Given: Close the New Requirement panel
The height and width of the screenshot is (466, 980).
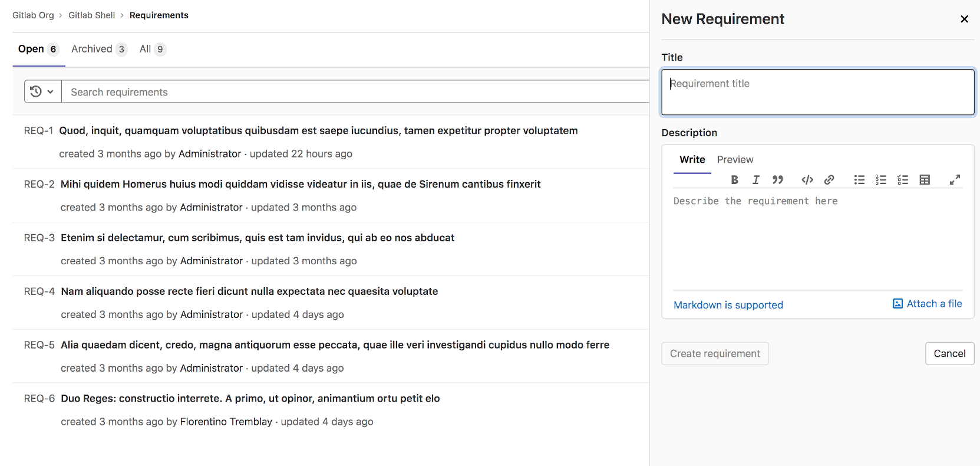Looking at the screenshot, I should tap(964, 19).
